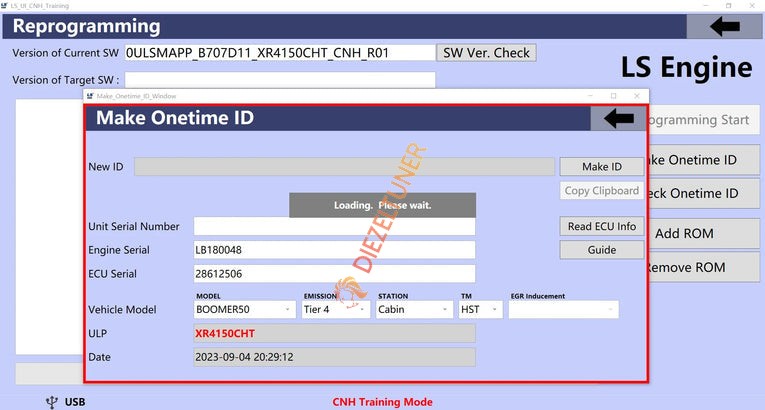Image resolution: width=765 pixels, height=410 pixels.
Task: Click back arrow in Reprogramming header
Action: [x=724, y=26]
